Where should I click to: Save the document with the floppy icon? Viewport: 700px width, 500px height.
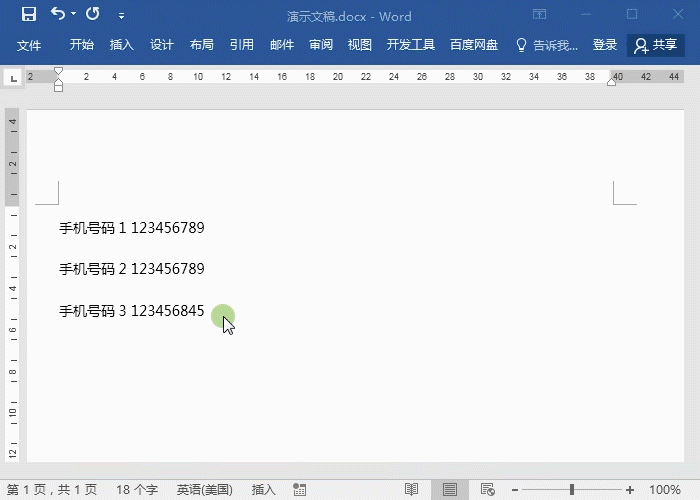click(29, 14)
